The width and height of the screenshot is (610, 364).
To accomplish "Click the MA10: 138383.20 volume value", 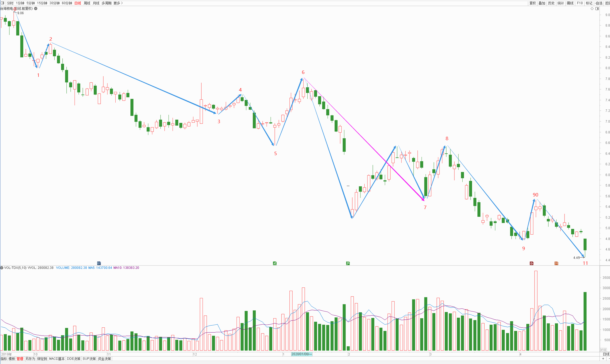I will pyautogui.click(x=126, y=268).
